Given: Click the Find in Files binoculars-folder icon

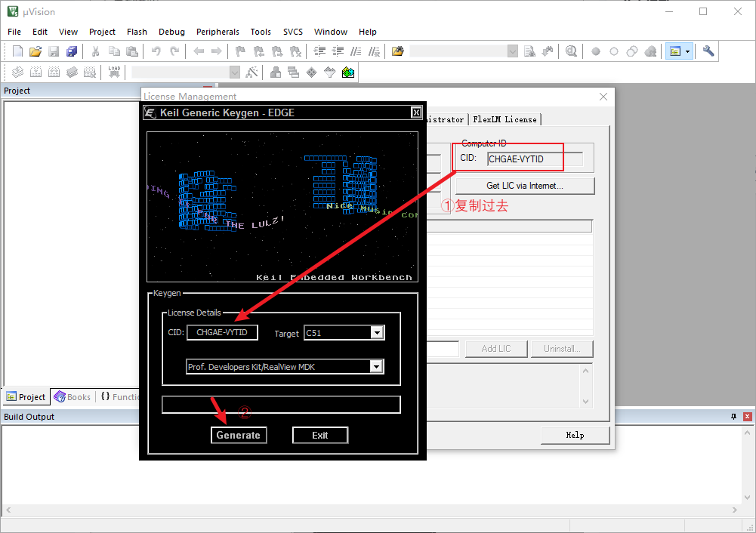Looking at the screenshot, I should tap(398, 51).
